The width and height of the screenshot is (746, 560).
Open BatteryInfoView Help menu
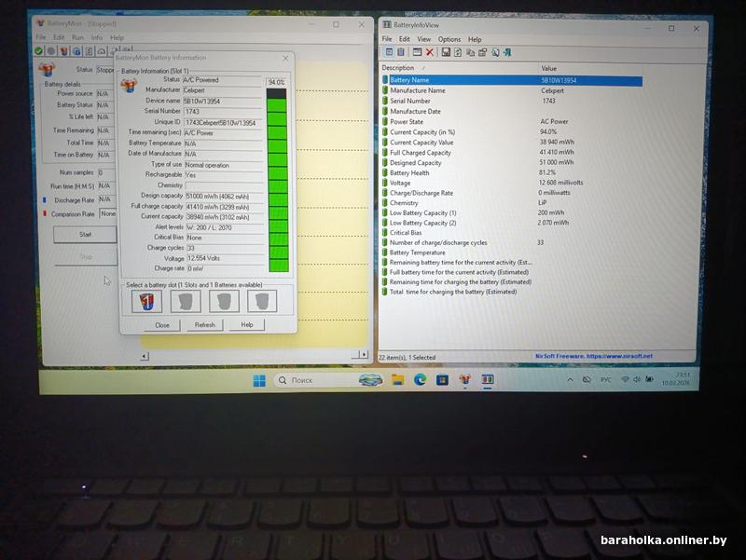(475, 39)
